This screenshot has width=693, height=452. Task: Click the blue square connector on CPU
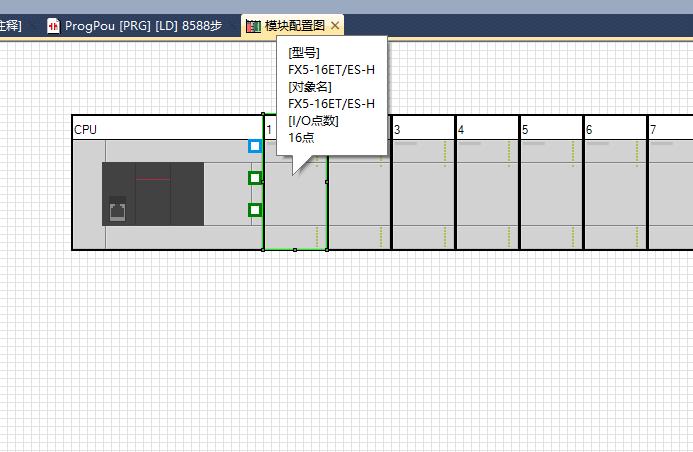(x=255, y=146)
